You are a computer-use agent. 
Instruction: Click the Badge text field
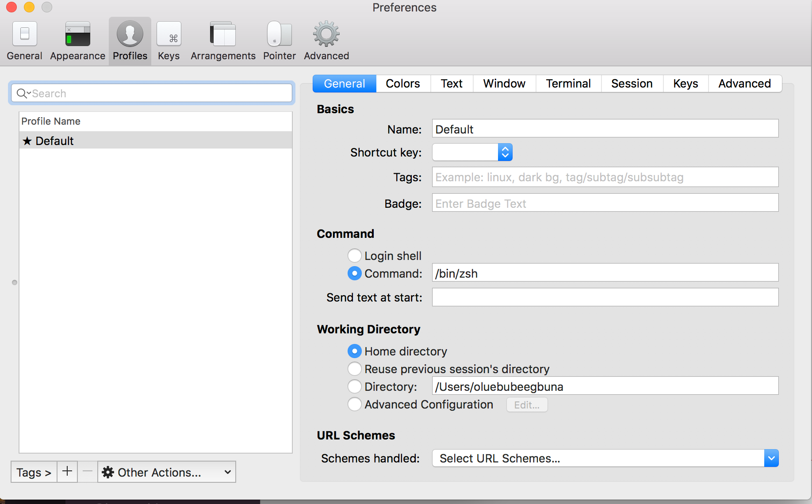605,203
